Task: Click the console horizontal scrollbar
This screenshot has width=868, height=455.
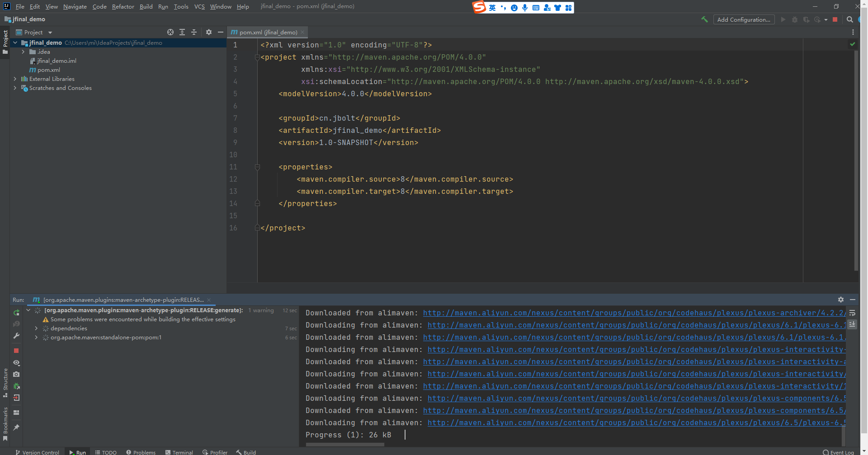Action: (345, 445)
